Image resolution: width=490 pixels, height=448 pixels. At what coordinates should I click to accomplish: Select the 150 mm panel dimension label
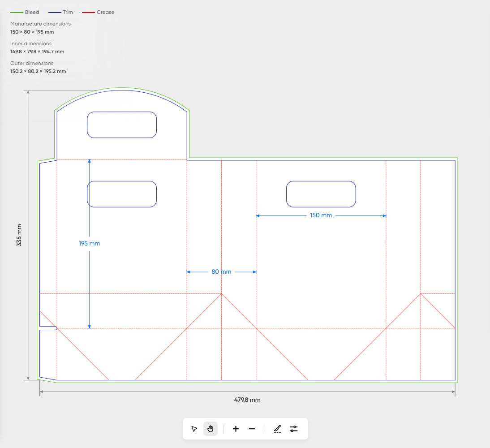point(321,215)
